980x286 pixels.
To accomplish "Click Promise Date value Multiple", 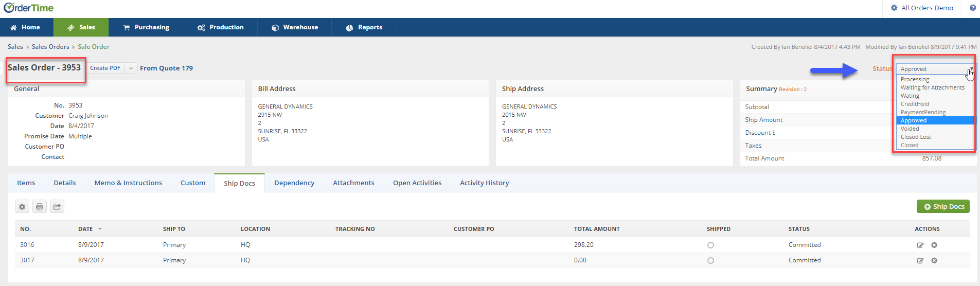I will (80, 136).
